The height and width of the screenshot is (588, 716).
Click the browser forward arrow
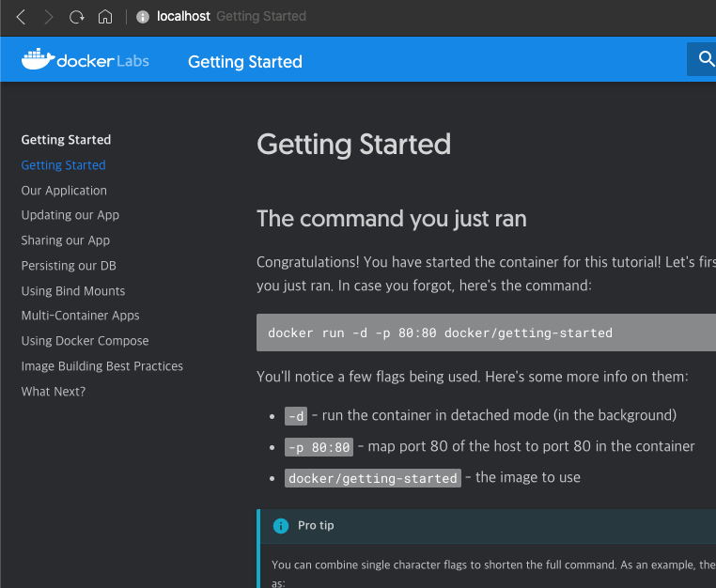click(48, 17)
